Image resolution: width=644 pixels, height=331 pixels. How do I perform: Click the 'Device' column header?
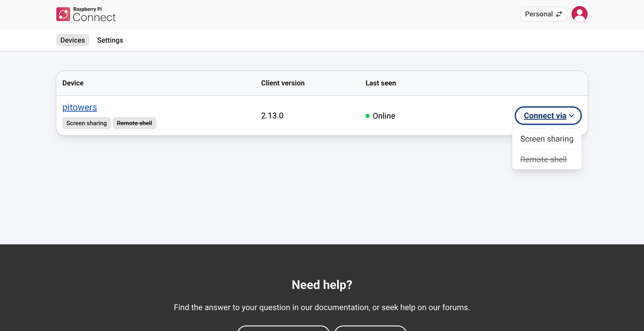click(x=73, y=83)
